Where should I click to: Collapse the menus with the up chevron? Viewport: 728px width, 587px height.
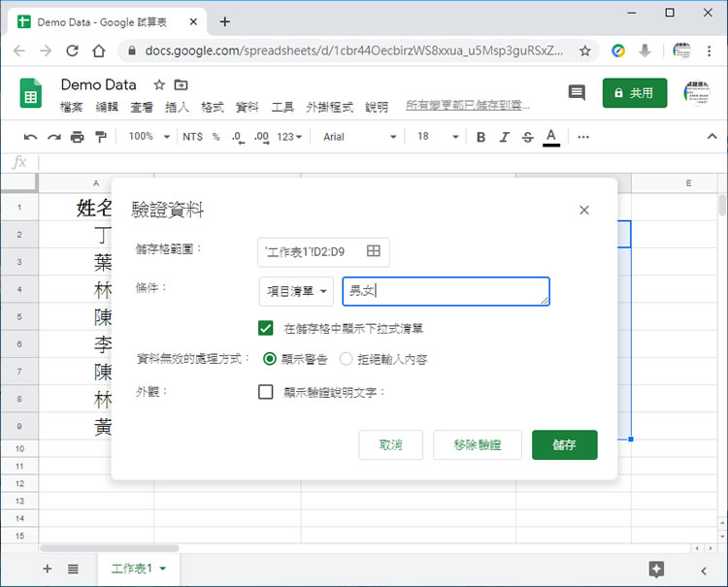tap(711, 137)
